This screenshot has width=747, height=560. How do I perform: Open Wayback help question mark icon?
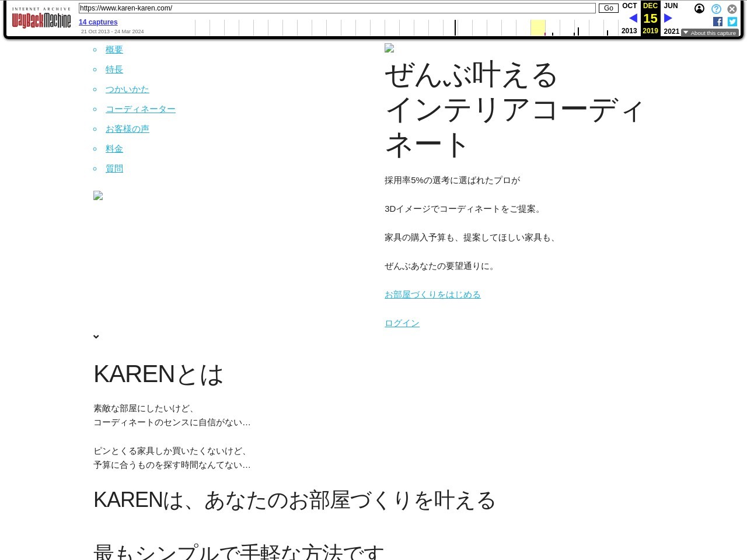tap(716, 9)
